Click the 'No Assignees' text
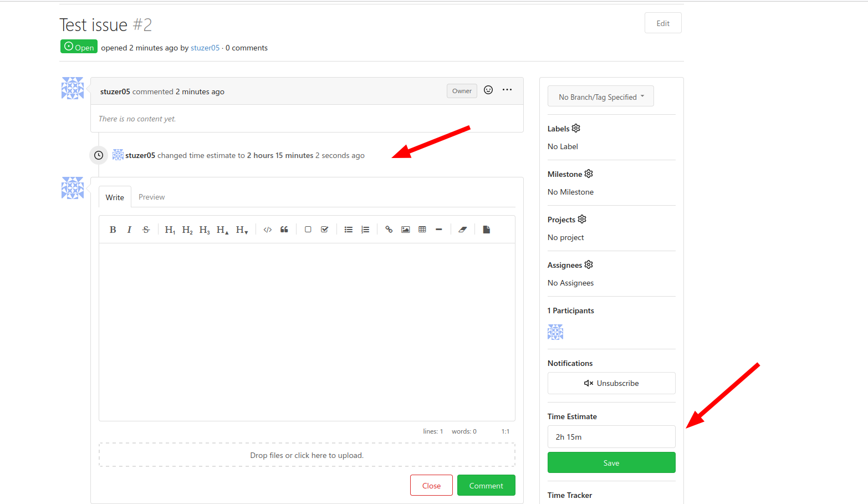 pyautogui.click(x=570, y=283)
